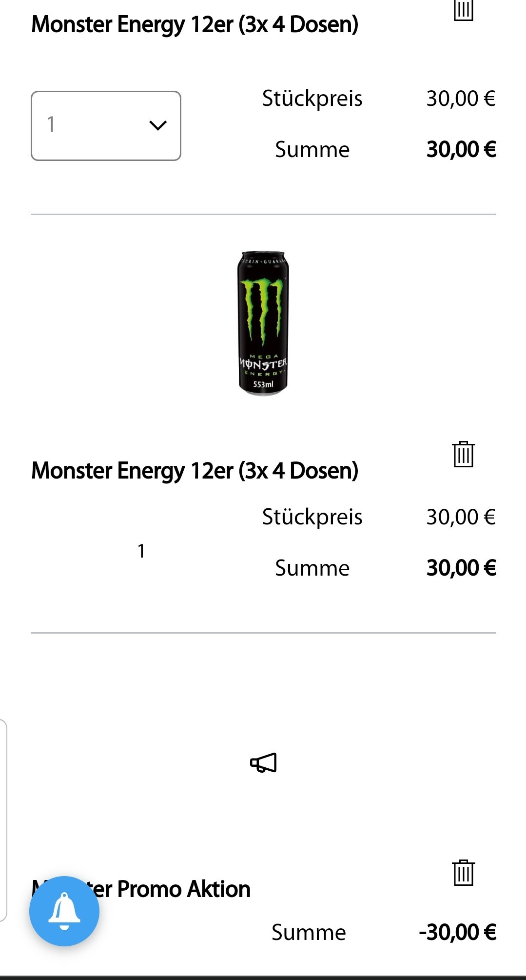Image resolution: width=526 pixels, height=980 pixels.
Task: Remove the second Monster Energy 12er with trash icon
Action: click(463, 454)
